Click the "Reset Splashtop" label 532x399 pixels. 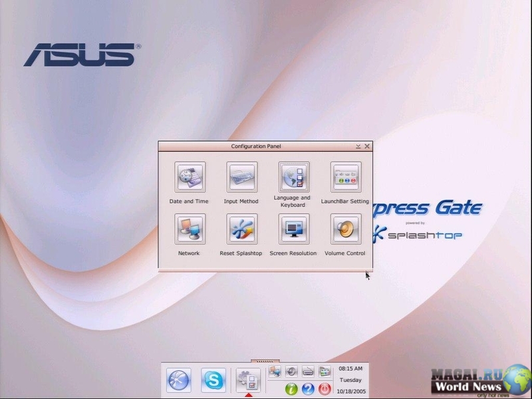point(241,253)
